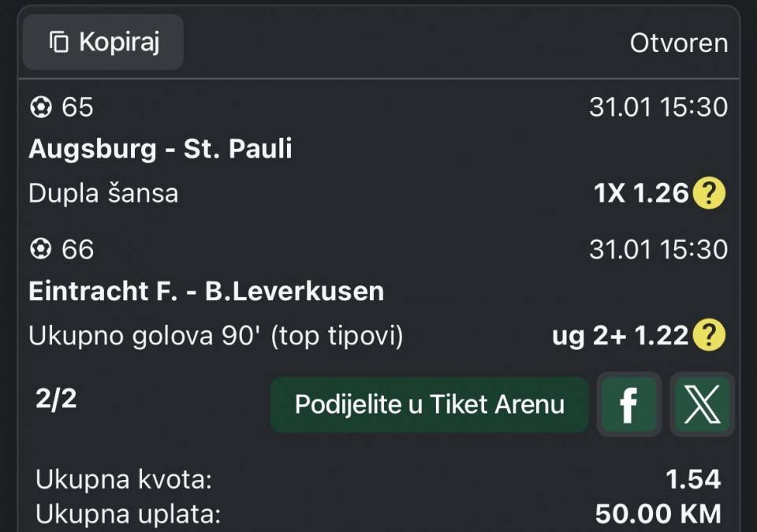The image size is (757, 532).
Task: Share ticket on Facebook
Action: pyautogui.click(x=628, y=405)
